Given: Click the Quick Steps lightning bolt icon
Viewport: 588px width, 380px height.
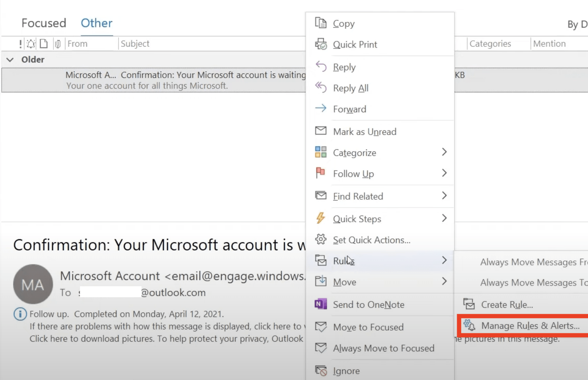Looking at the screenshot, I should click(321, 218).
